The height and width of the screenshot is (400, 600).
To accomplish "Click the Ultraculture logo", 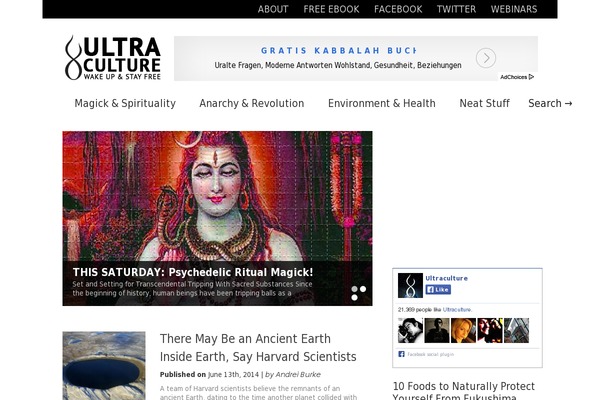I will (x=113, y=58).
